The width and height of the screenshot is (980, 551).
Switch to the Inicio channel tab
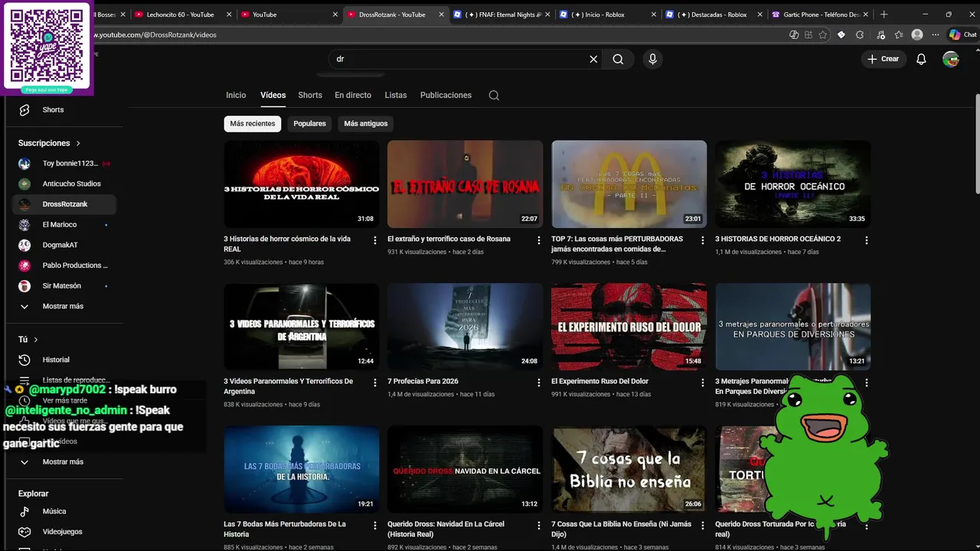pyautogui.click(x=236, y=96)
